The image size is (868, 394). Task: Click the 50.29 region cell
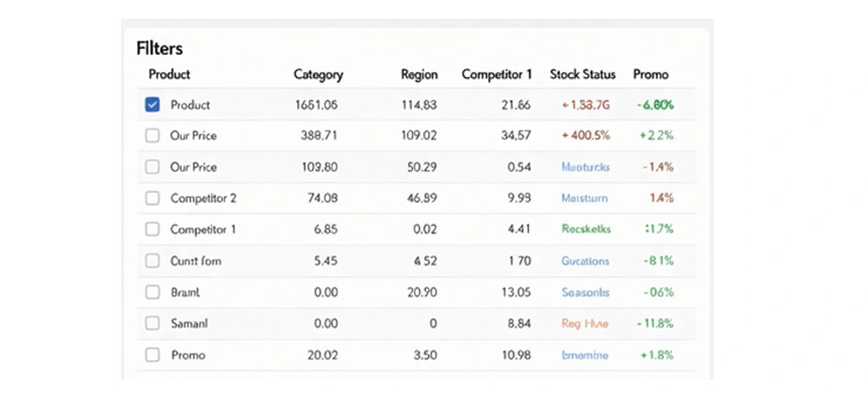pos(422,167)
